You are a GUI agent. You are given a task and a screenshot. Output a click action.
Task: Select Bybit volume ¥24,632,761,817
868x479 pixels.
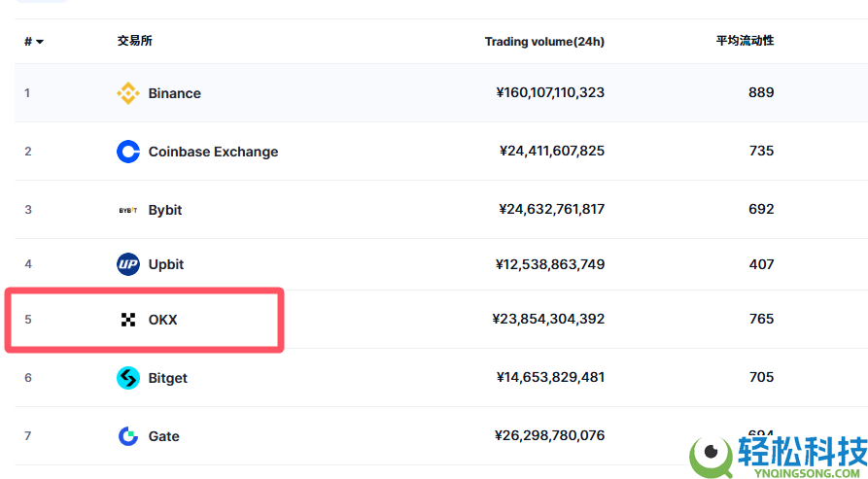click(x=551, y=209)
